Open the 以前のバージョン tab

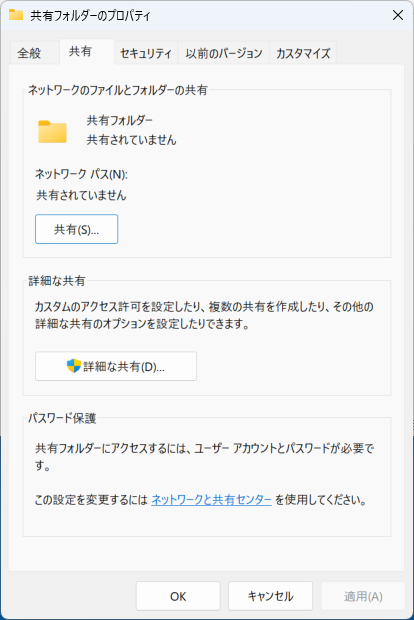point(224,53)
